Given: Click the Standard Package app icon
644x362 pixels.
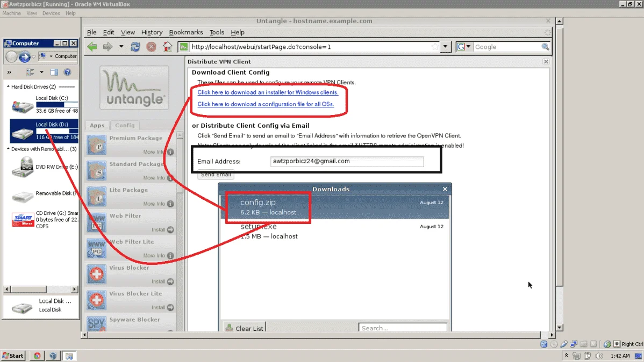Looking at the screenshot, I should click(x=97, y=171).
